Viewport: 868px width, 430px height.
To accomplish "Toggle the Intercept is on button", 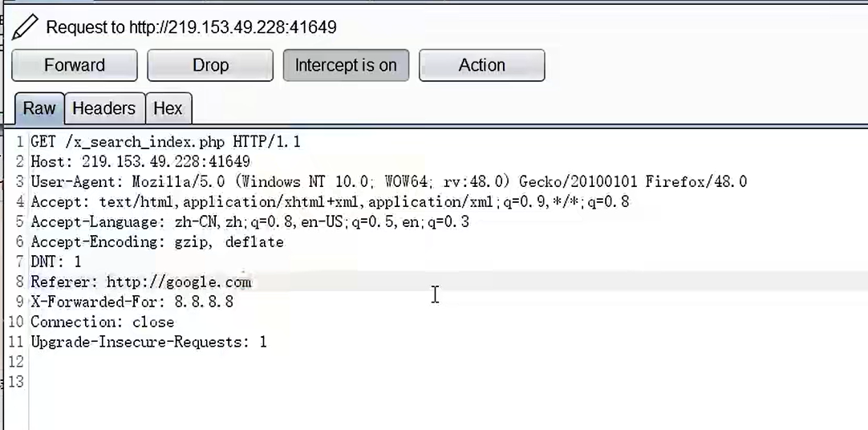I will [x=346, y=65].
